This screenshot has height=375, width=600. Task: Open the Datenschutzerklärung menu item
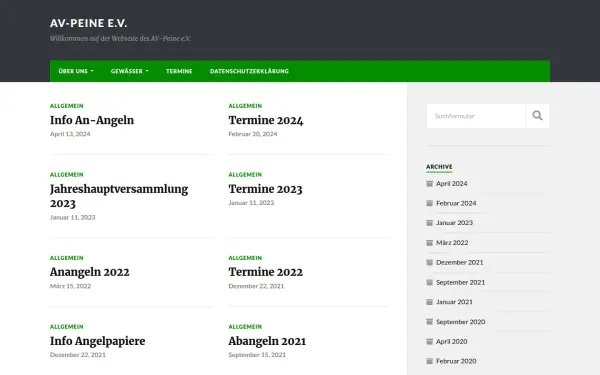pyautogui.click(x=249, y=71)
